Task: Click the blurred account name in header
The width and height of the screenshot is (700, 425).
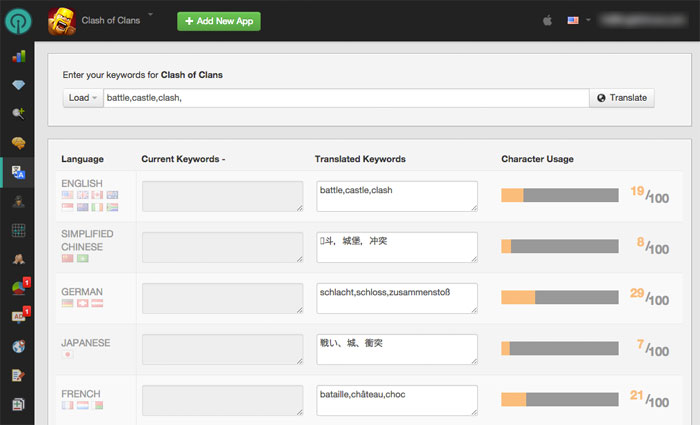Action: tap(643, 20)
